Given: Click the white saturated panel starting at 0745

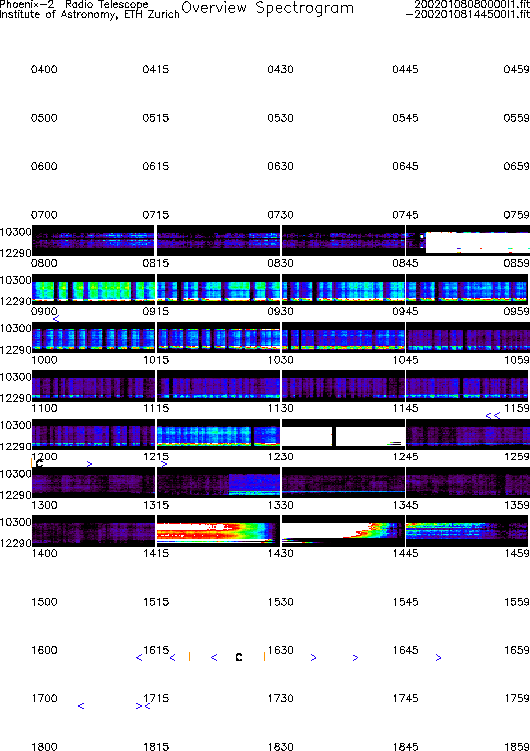Looking at the screenshot, I should click(x=468, y=240).
